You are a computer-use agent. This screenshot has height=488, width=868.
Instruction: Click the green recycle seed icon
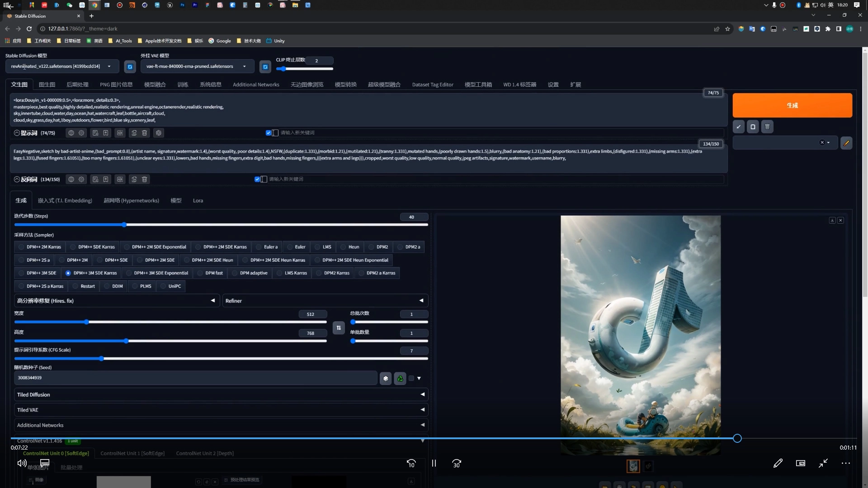[400, 379]
